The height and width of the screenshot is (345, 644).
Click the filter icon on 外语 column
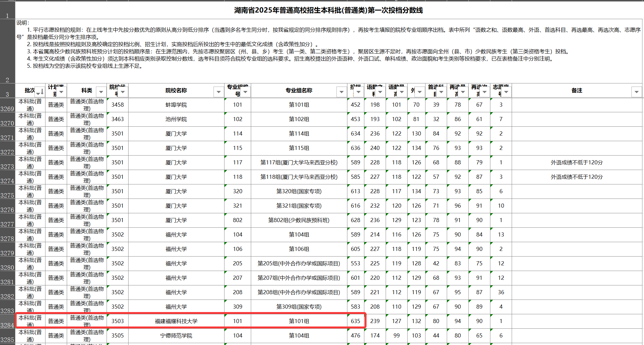click(x=420, y=92)
